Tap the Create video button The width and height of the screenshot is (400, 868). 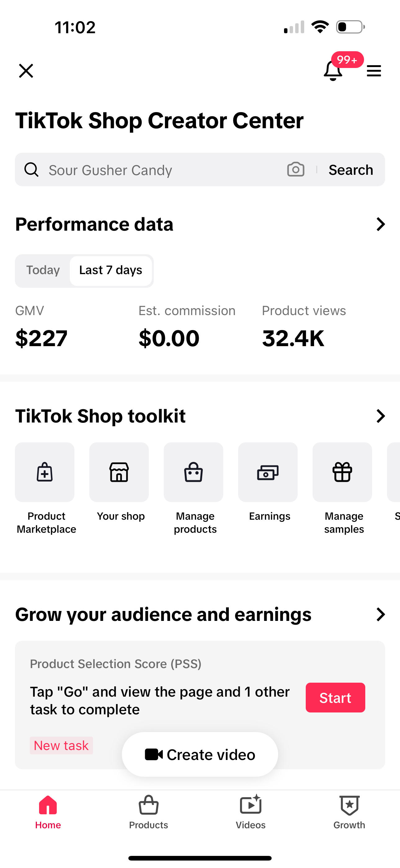(200, 754)
